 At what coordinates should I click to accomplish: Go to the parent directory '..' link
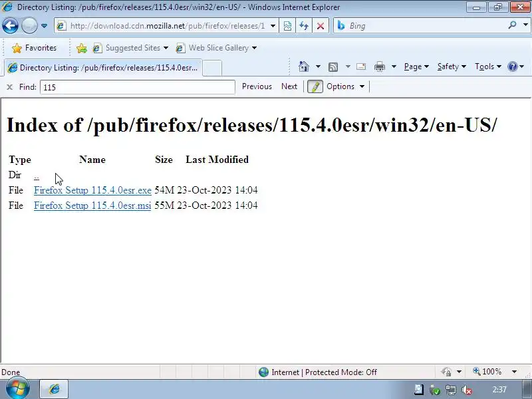click(37, 176)
